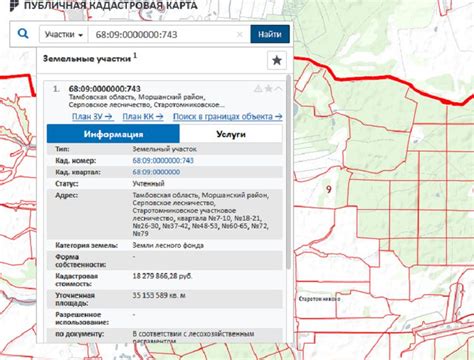Open the План КК link
Screen dimensions: 474x360
click(x=143, y=117)
